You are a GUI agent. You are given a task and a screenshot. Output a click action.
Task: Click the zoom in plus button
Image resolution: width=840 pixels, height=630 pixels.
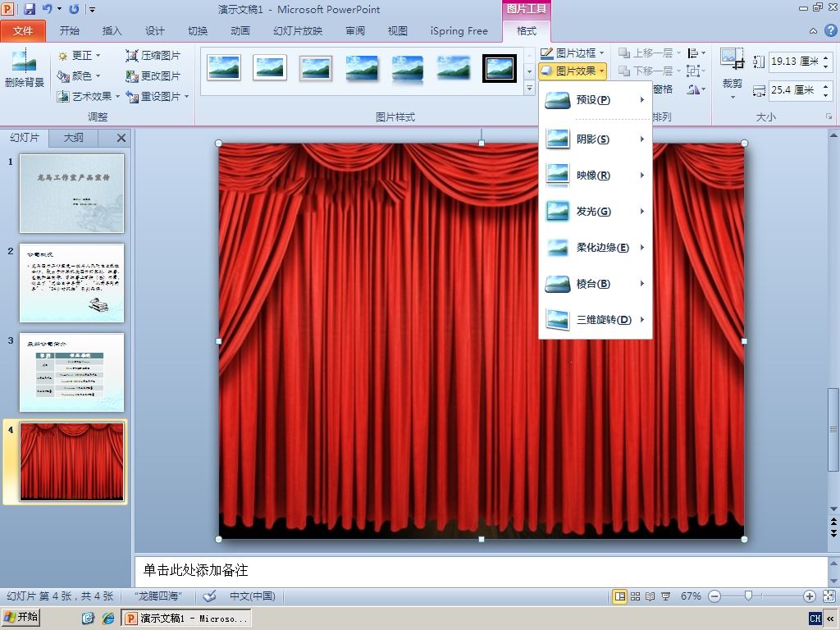[x=810, y=596]
